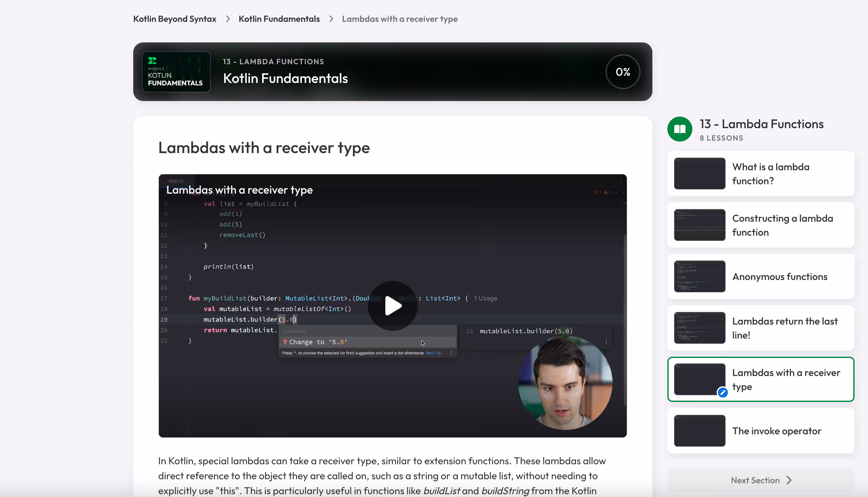This screenshot has width=868, height=497.
Task: Click the Anonymous functions lesson thumbnail
Action: pyautogui.click(x=699, y=277)
